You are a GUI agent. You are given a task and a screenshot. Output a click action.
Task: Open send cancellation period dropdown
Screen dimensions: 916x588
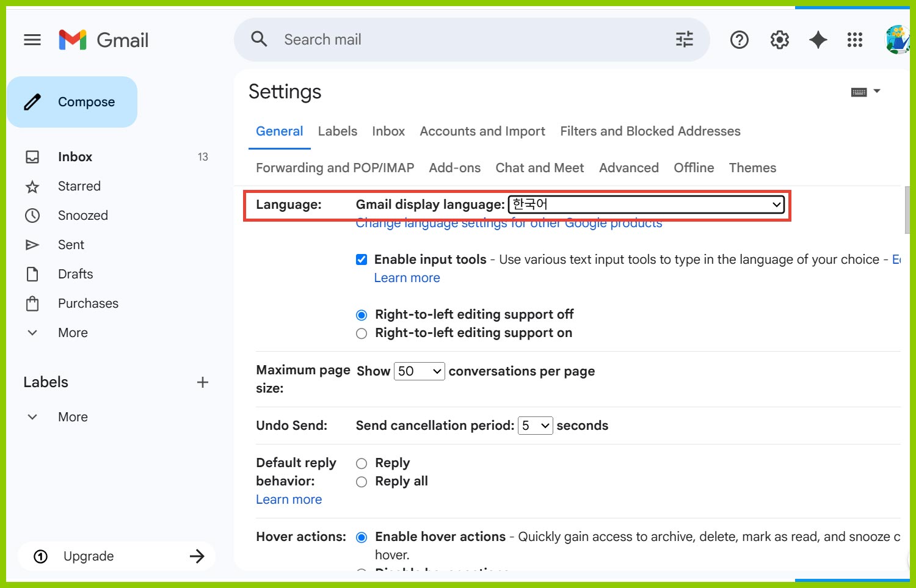click(x=535, y=426)
